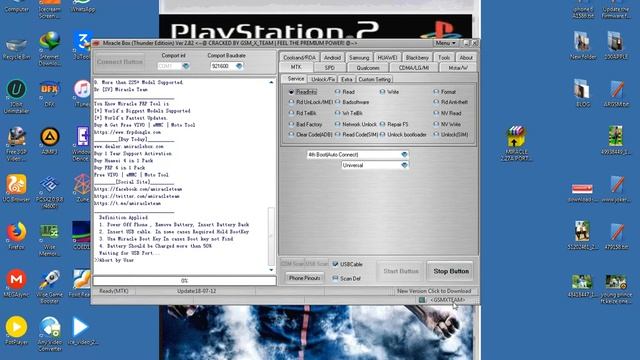
Task: Open the Blackberry tab
Action: 417,58
